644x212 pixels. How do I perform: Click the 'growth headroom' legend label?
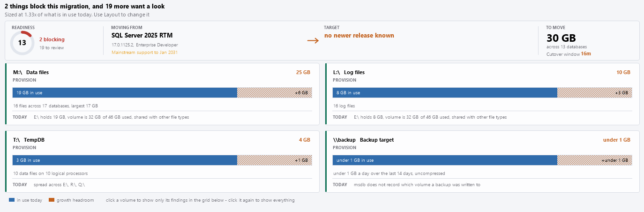click(x=75, y=200)
